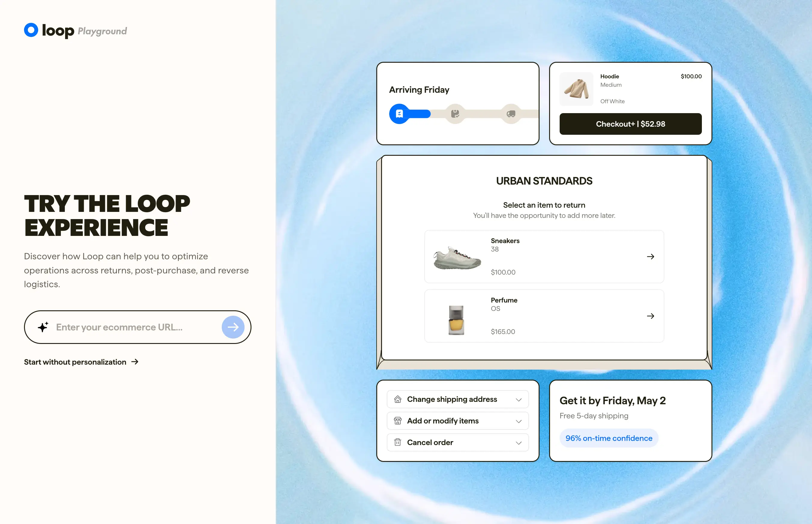Expand the Cancel order chevron

(x=519, y=443)
